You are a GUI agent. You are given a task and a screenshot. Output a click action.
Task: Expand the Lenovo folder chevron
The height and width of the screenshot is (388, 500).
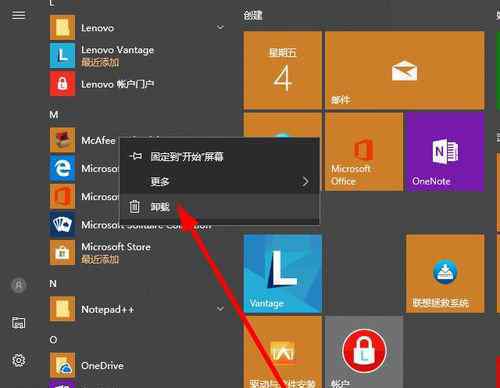220,27
